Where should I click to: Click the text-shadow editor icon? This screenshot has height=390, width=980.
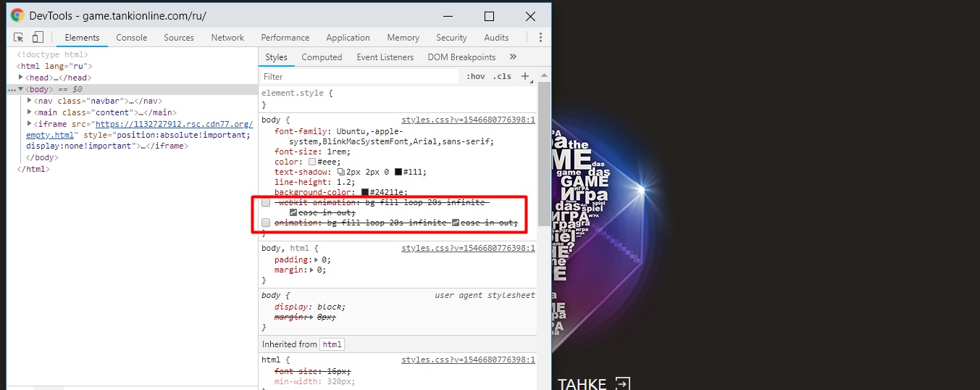342,172
